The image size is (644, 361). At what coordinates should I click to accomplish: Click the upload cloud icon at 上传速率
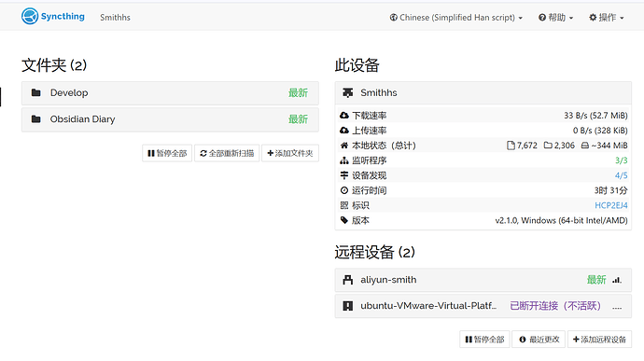pos(344,131)
